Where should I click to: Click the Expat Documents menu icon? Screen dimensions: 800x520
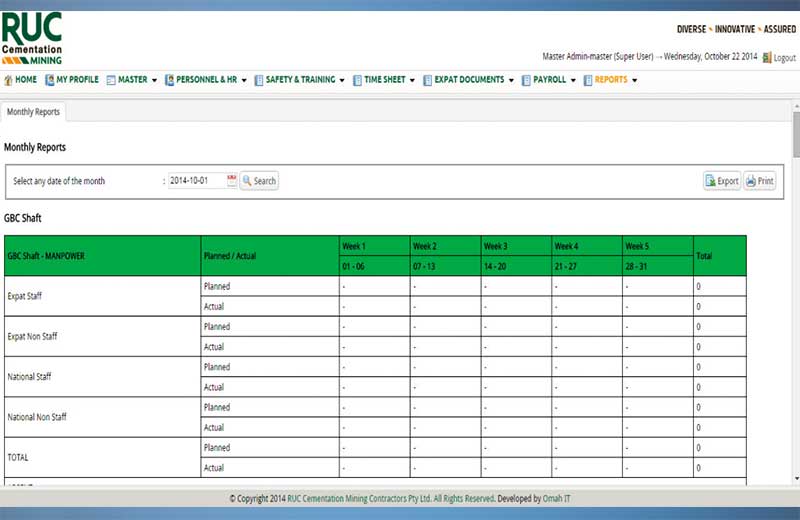427,80
